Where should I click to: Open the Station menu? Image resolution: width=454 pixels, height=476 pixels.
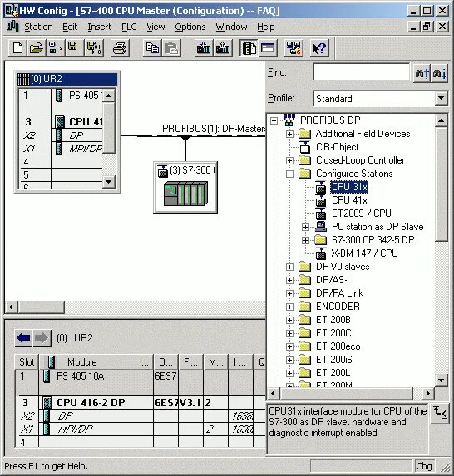click(x=38, y=27)
